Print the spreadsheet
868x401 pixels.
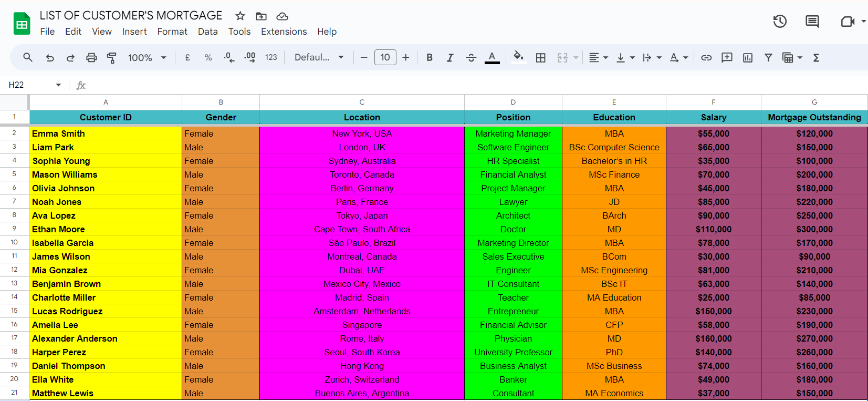[x=91, y=58]
